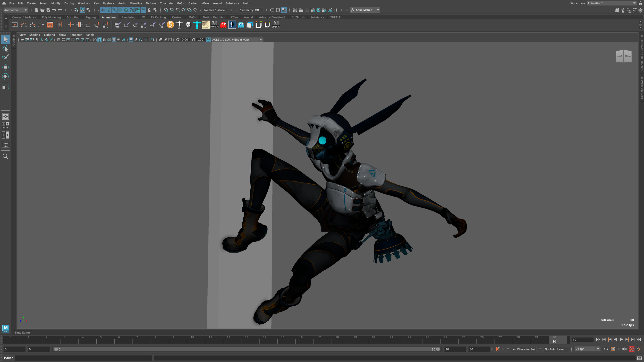Viewport: 644px width, 362px height.
Task: Open the Script Editor icon
Action: pos(639,358)
